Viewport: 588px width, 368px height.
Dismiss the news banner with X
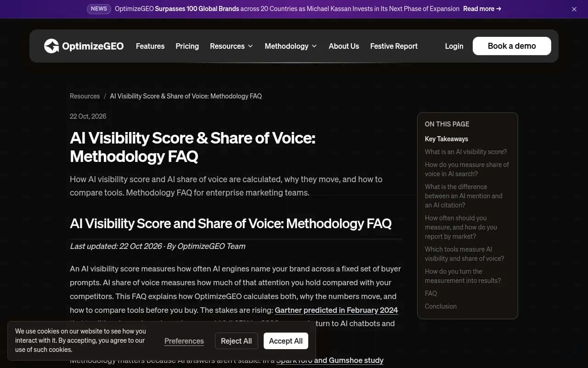574,9
